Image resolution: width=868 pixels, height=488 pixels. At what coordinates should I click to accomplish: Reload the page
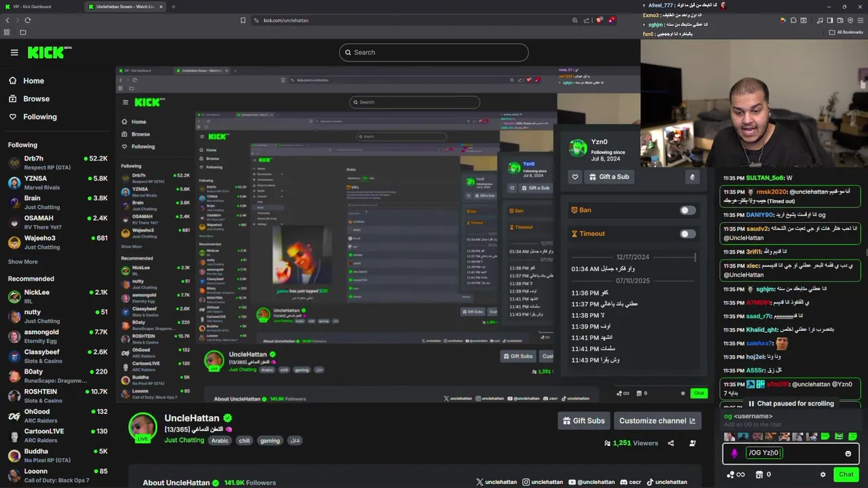coord(28,20)
